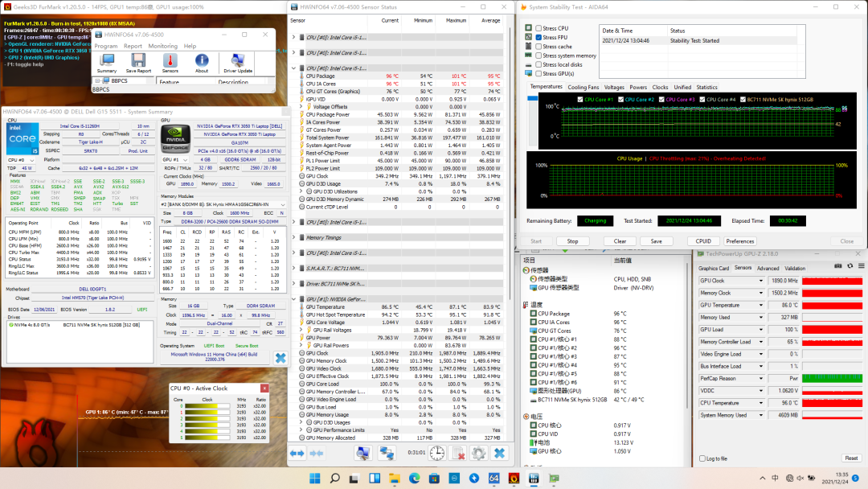
Task: Enable the Stress CPU checkbox
Action: click(x=538, y=28)
